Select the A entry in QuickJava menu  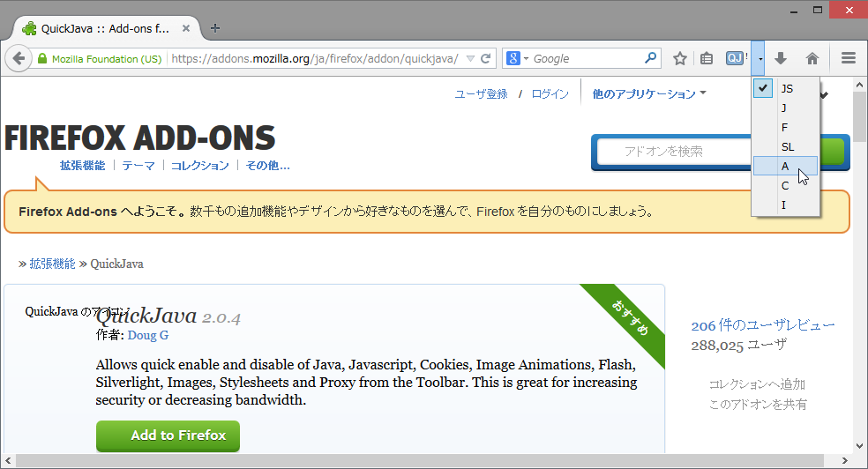(x=785, y=166)
